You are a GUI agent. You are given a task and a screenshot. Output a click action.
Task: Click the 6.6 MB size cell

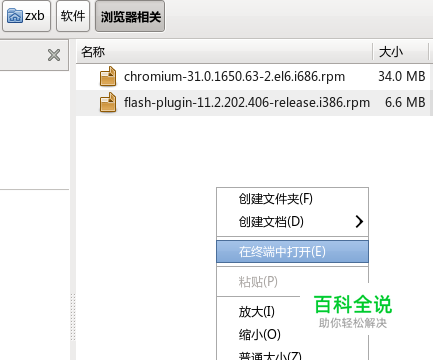tap(405, 102)
